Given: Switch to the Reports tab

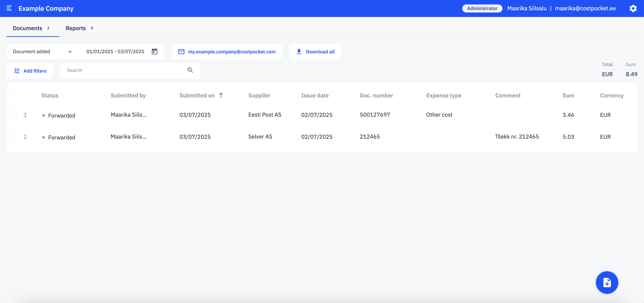Looking at the screenshot, I should tap(80, 28).
